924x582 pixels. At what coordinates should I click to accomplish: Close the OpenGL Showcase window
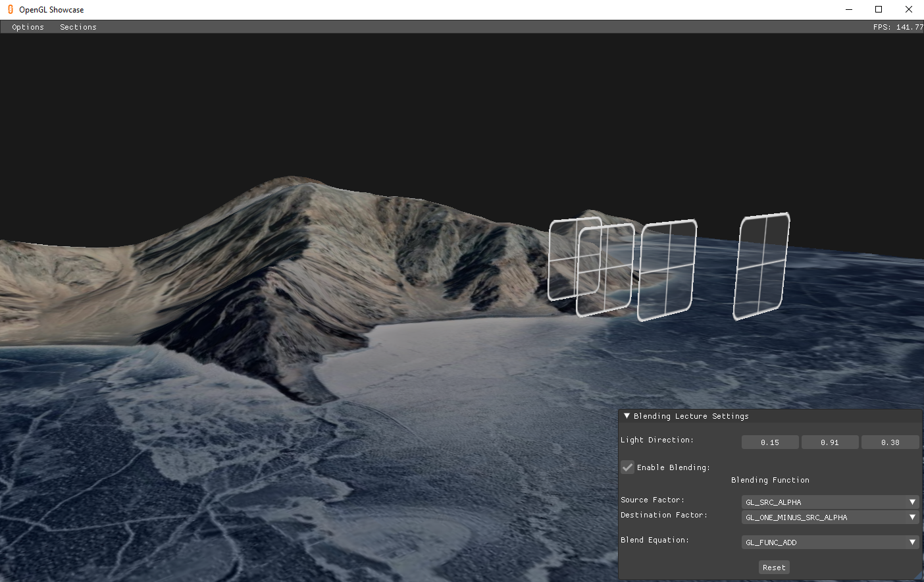pyautogui.click(x=909, y=9)
